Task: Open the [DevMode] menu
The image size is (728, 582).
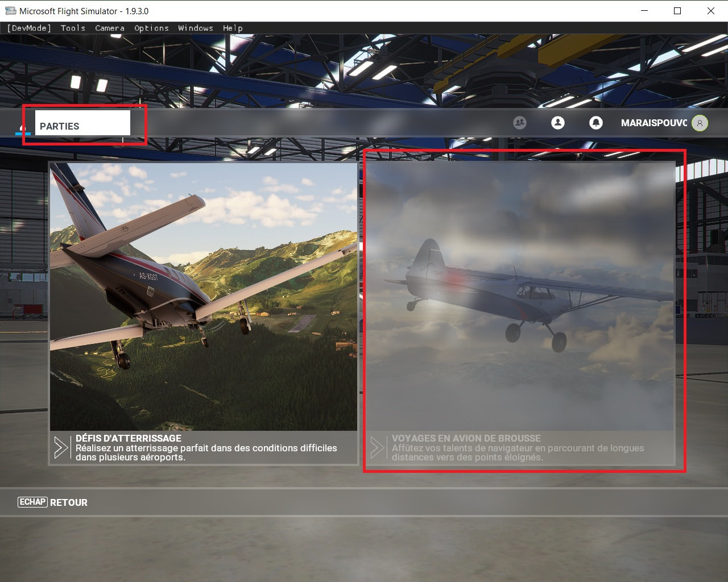Action: click(29, 28)
